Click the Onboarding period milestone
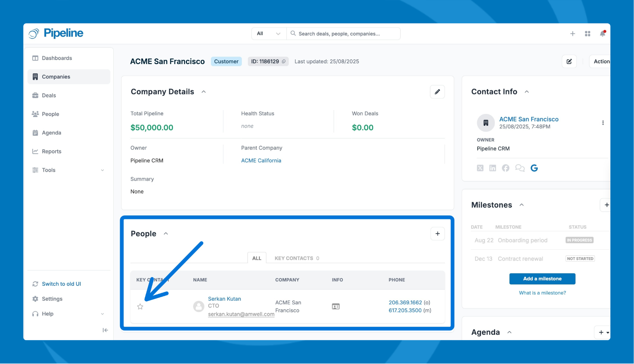This screenshot has height=364, width=634. (x=522, y=240)
